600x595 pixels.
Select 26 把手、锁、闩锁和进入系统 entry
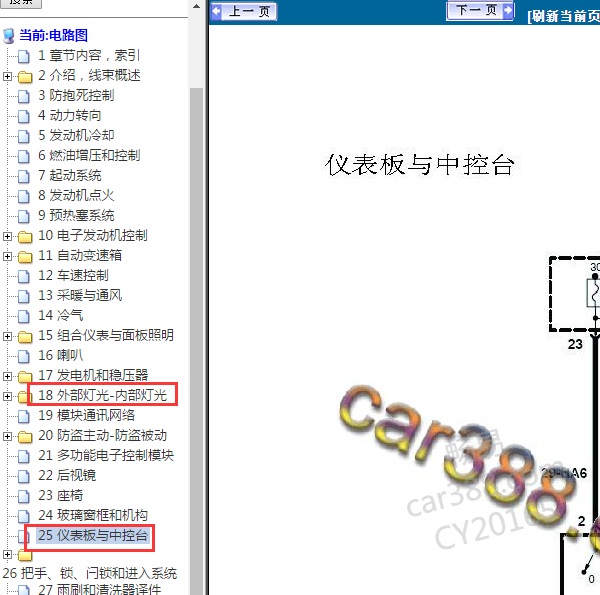pyautogui.click(x=90, y=573)
